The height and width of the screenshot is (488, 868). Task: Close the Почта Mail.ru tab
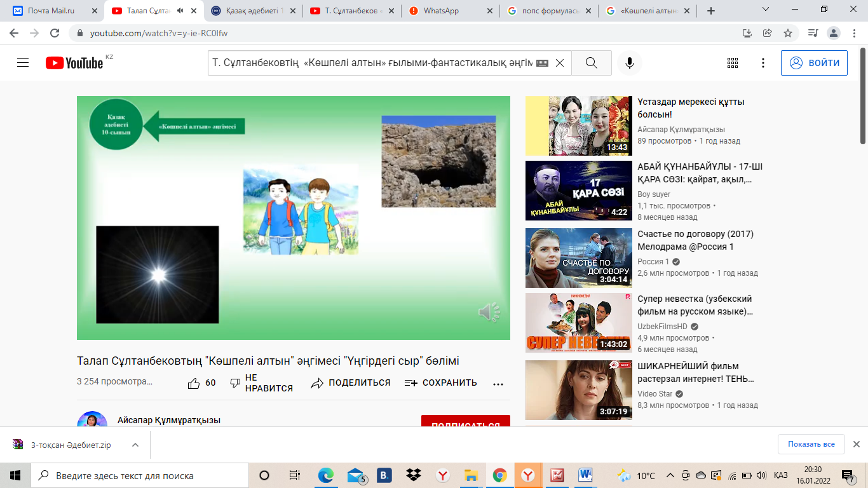(x=94, y=11)
